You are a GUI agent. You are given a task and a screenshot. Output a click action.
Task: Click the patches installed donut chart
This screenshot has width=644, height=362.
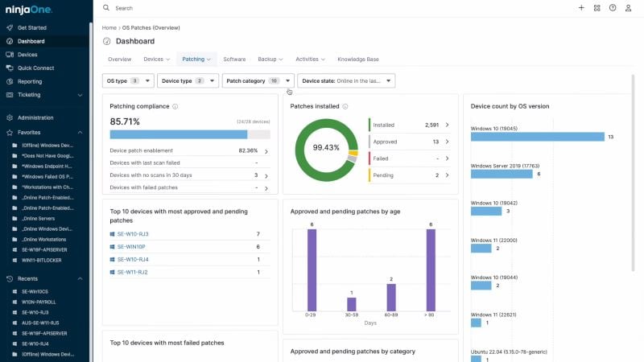click(326, 150)
